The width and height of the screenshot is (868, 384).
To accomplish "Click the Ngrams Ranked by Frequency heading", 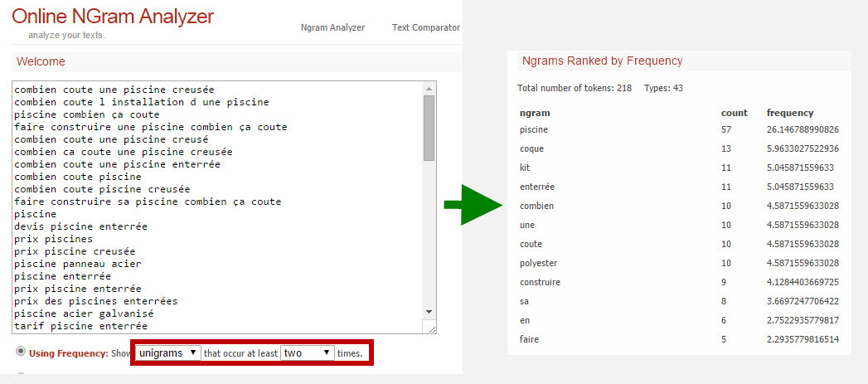I will point(602,61).
